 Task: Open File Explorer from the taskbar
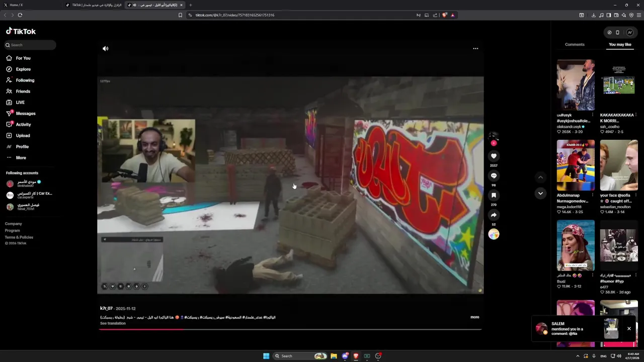[x=334, y=356]
